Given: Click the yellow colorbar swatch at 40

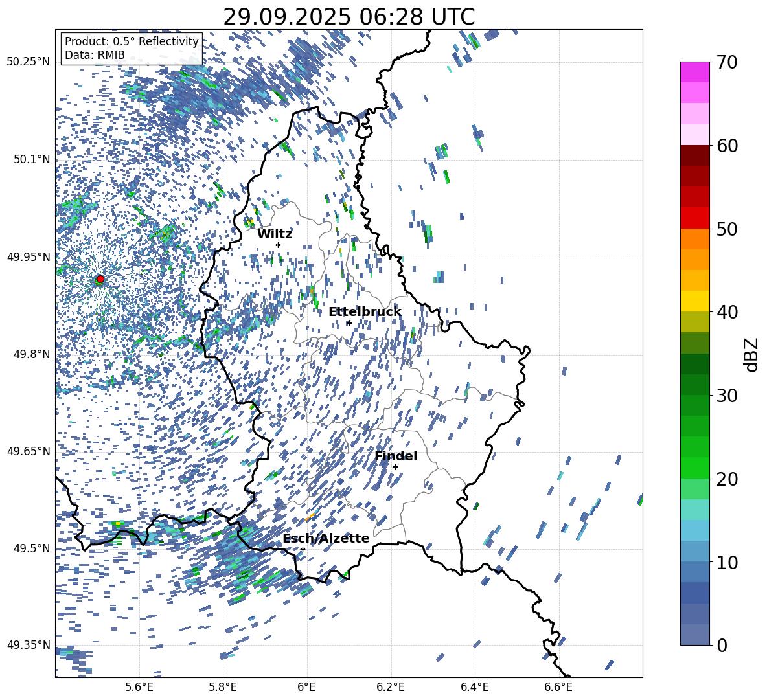Looking at the screenshot, I should 694,301.
